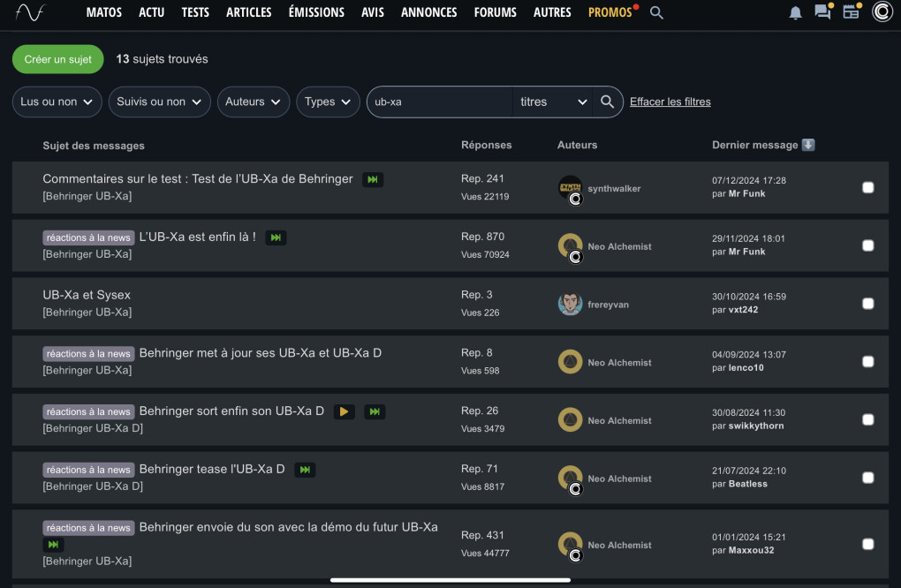Open Neo Alchemist avatar on Behringer sort enfin row
Viewport: 901px width, 588px height.
[570, 420]
